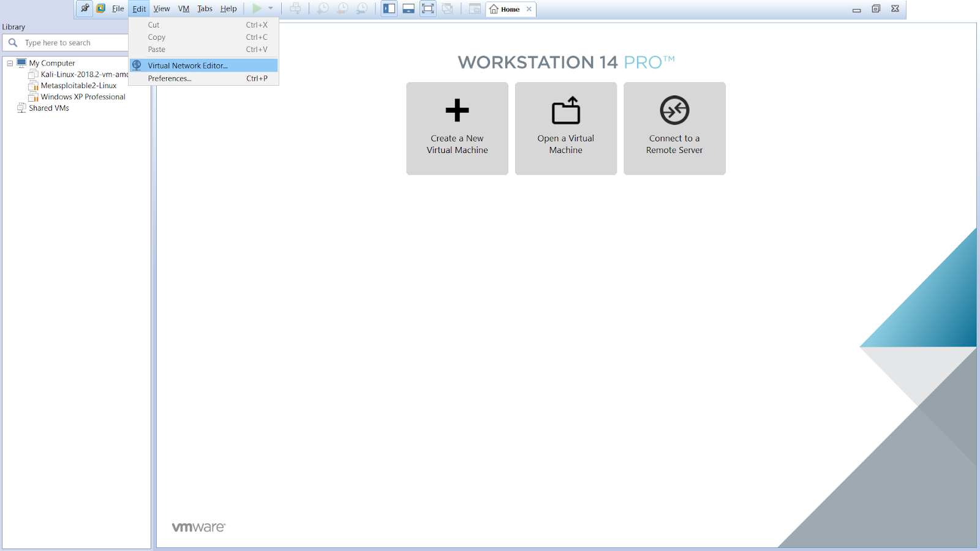980x551 pixels.
Task: Collapse the My Computer tree node
Action: 10,63
